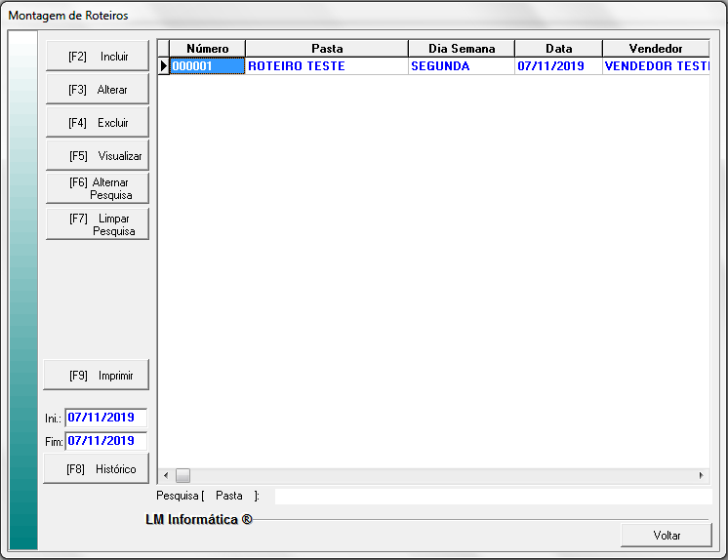Click the Vendedor column header

[x=655, y=49]
